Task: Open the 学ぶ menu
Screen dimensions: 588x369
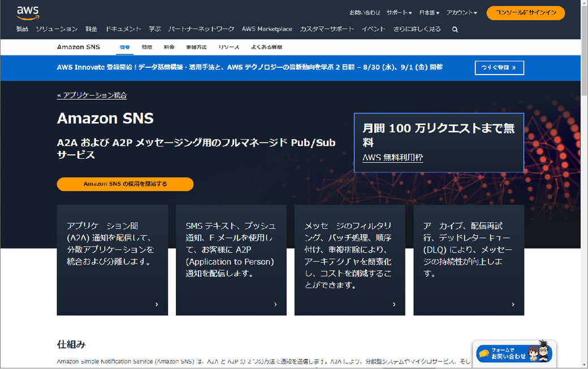Action: (154, 29)
